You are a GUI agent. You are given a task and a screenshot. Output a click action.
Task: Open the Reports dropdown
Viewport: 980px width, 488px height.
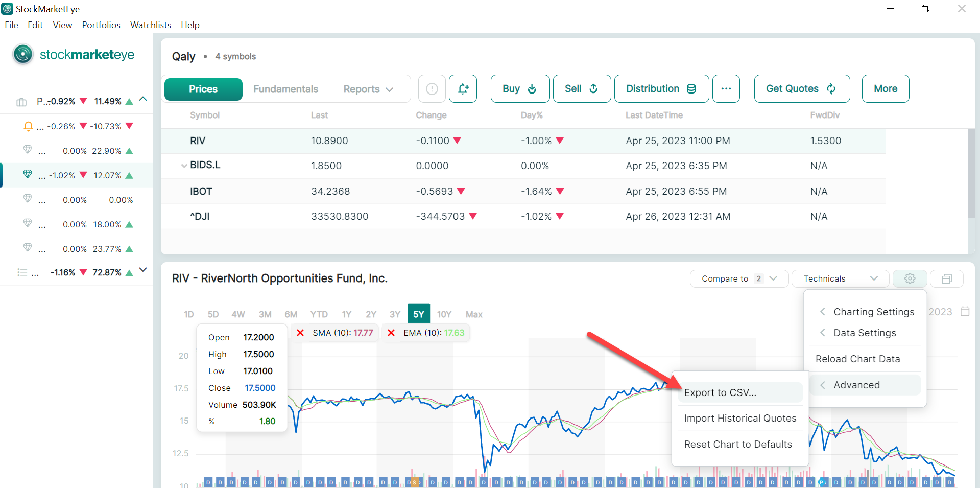point(368,89)
